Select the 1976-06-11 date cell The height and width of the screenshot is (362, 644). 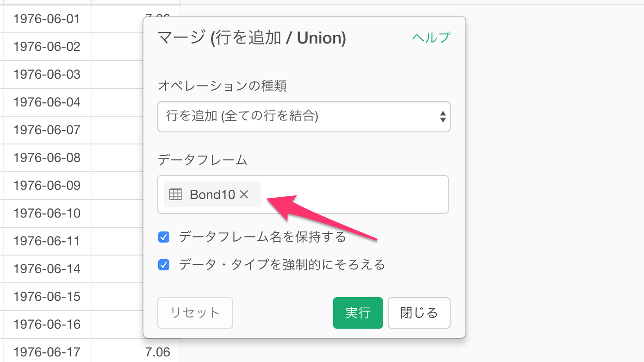[x=47, y=241]
